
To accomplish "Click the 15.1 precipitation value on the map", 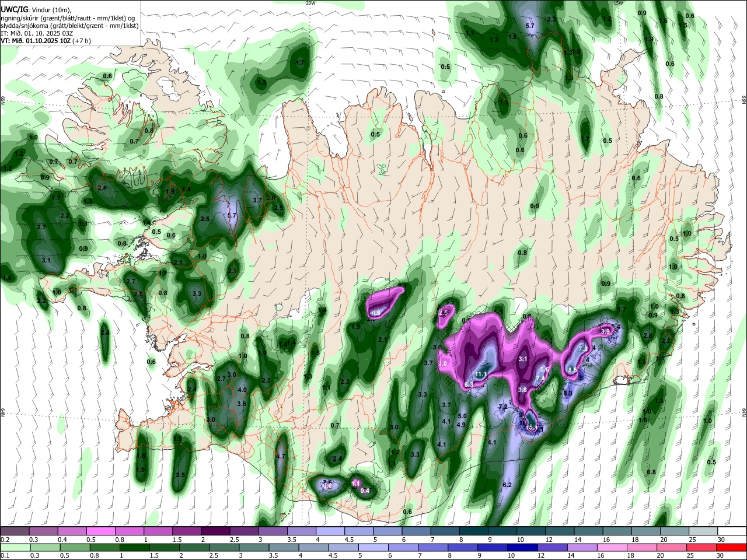I will 532,428.
